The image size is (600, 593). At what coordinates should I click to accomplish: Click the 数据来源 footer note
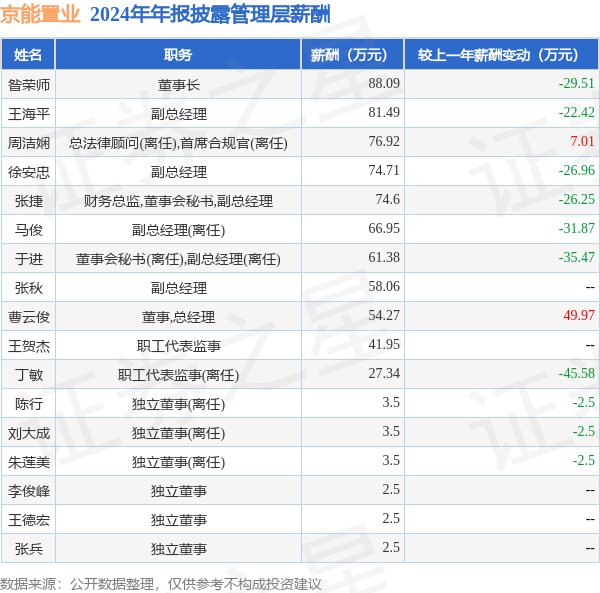click(161, 584)
